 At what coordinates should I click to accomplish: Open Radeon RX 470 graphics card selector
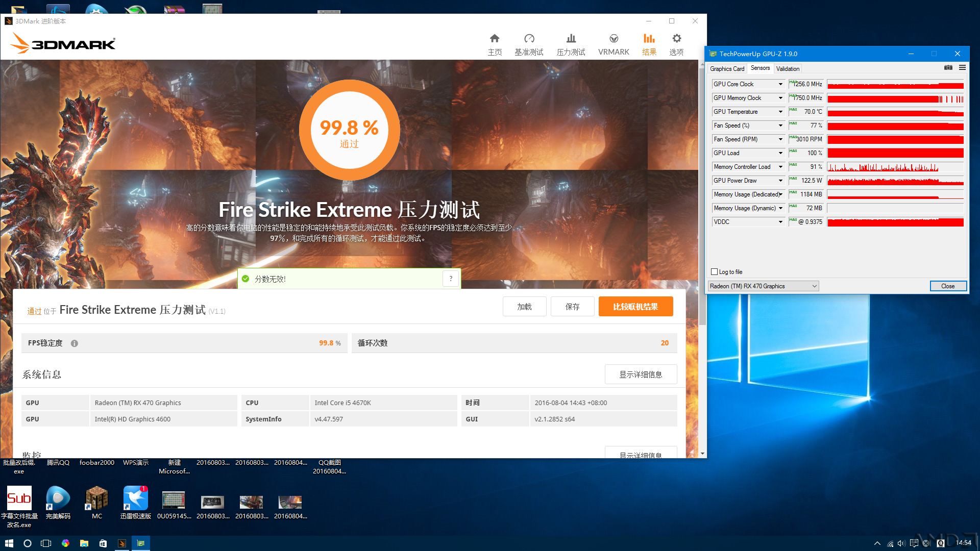pos(763,286)
